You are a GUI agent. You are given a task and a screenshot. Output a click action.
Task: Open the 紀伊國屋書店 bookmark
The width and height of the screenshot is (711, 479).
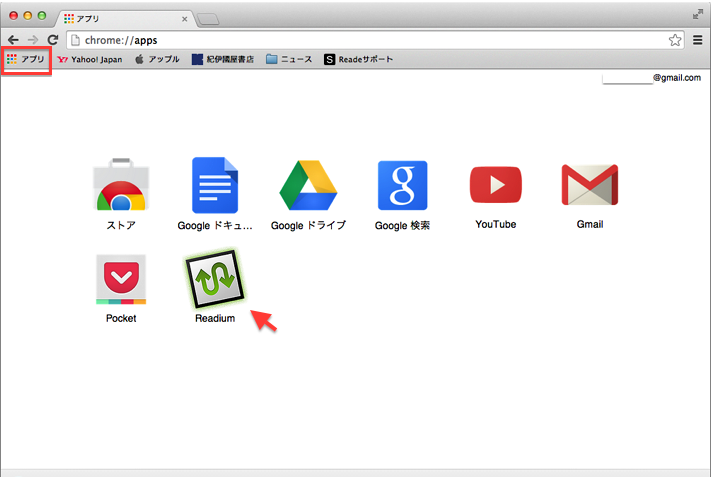223,59
